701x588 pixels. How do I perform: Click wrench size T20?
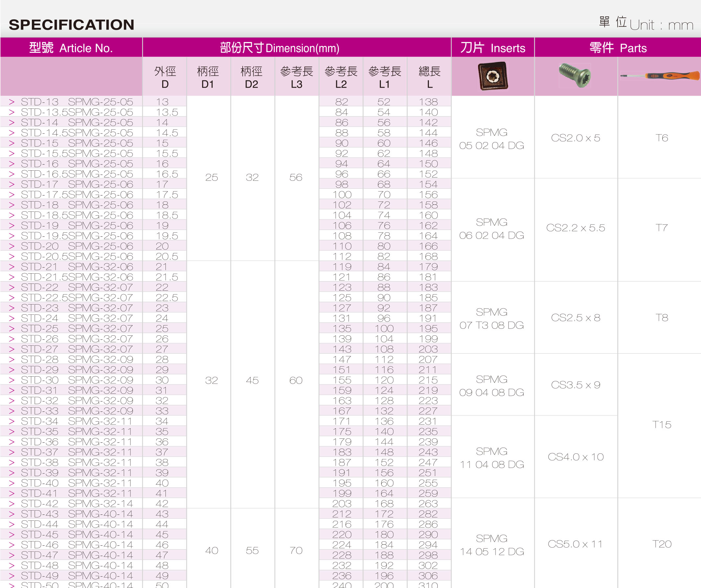tap(662, 544)
